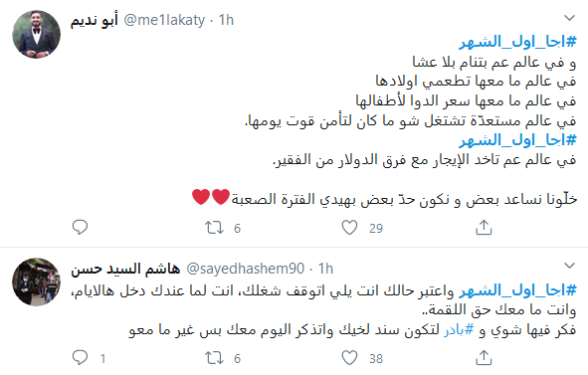Open the display name أبو نديم
The width and height of the screenshot is (588, 375).
[x=95, y=20]
